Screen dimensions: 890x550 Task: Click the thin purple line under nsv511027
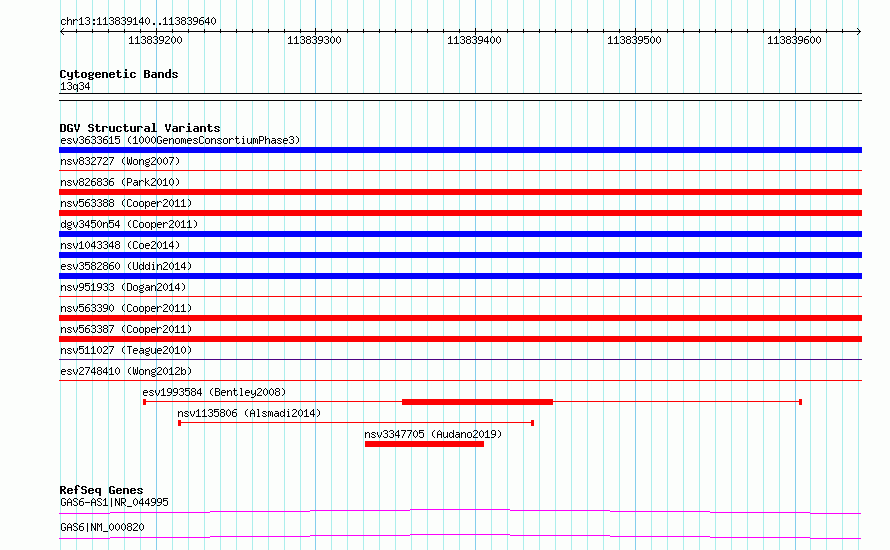[460, 359]
